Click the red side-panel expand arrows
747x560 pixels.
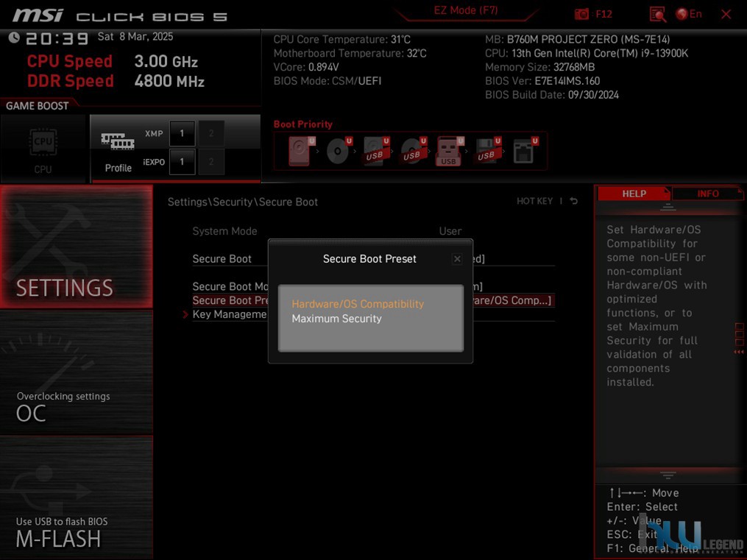click(739, 352)
